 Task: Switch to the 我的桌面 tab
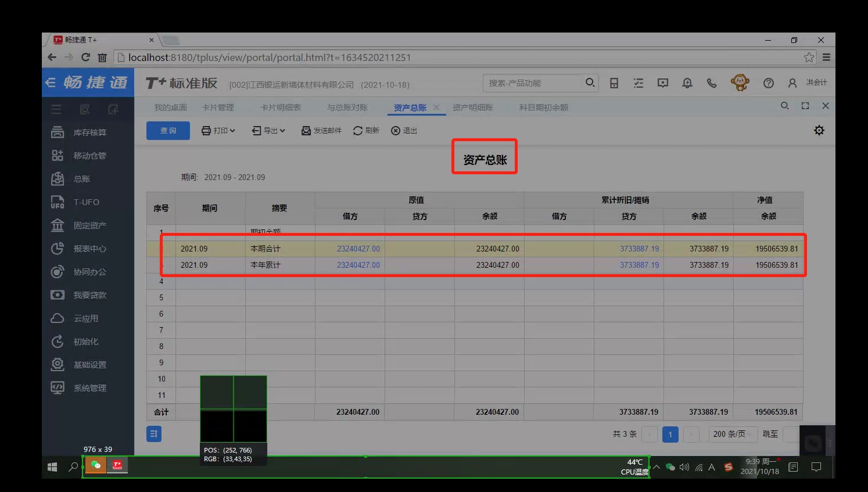171,107
